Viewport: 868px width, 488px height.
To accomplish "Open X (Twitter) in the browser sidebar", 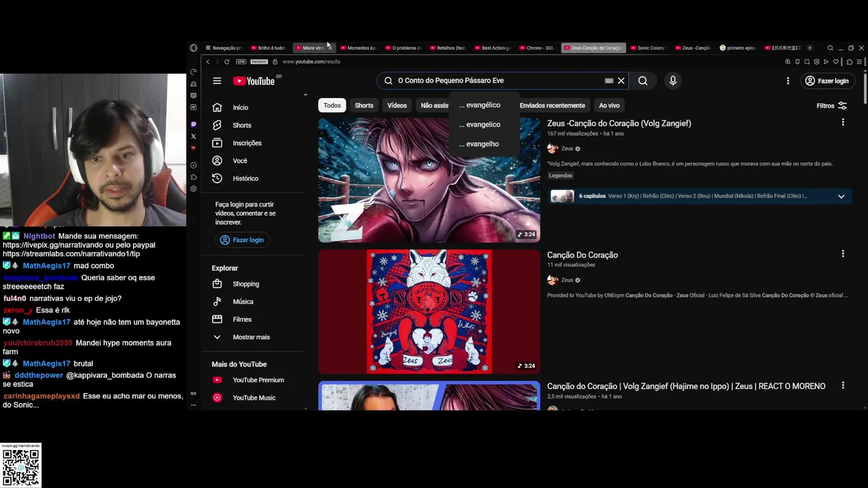I will pos(193,136).
